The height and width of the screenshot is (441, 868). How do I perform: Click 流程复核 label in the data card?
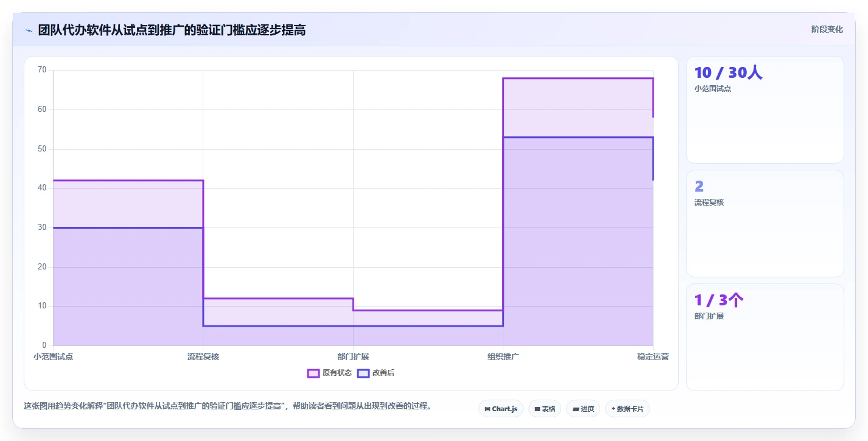coord(709,203)
